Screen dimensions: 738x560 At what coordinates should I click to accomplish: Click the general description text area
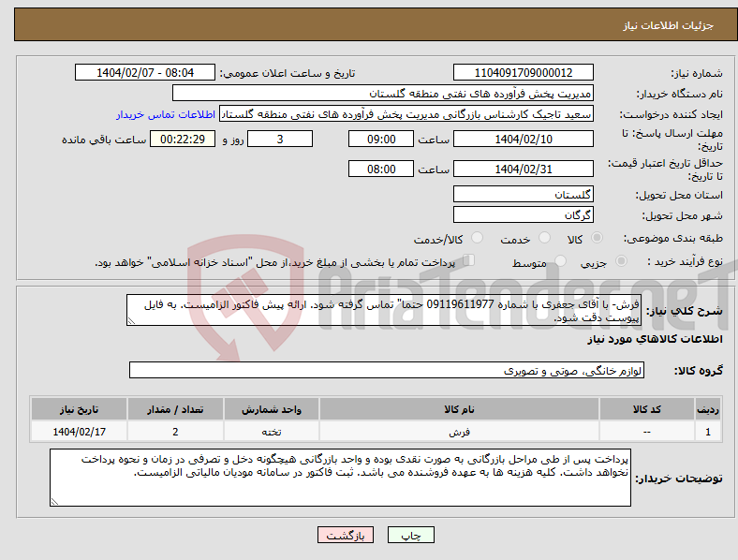pos(384,310)
